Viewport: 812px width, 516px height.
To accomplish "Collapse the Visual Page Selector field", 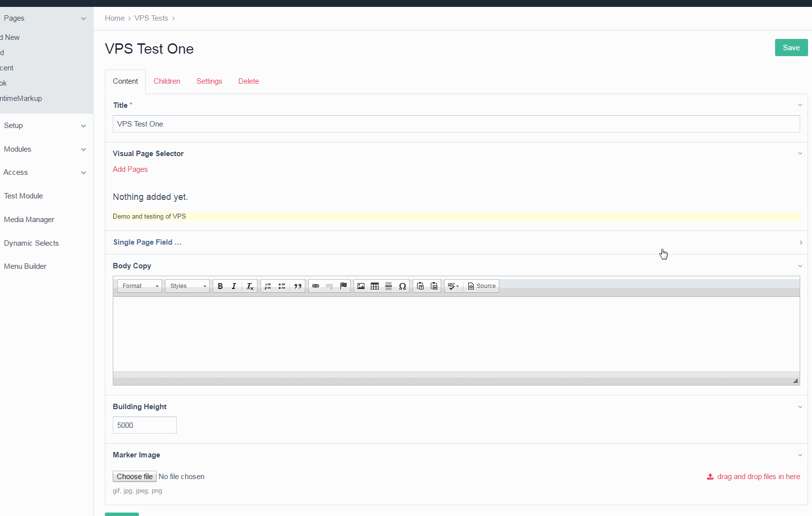I will pyautogui.click(x=800, y=154).
